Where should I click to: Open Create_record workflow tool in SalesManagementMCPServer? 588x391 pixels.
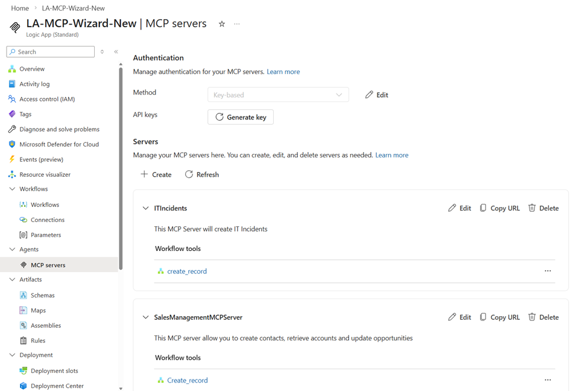coord(187,381)
